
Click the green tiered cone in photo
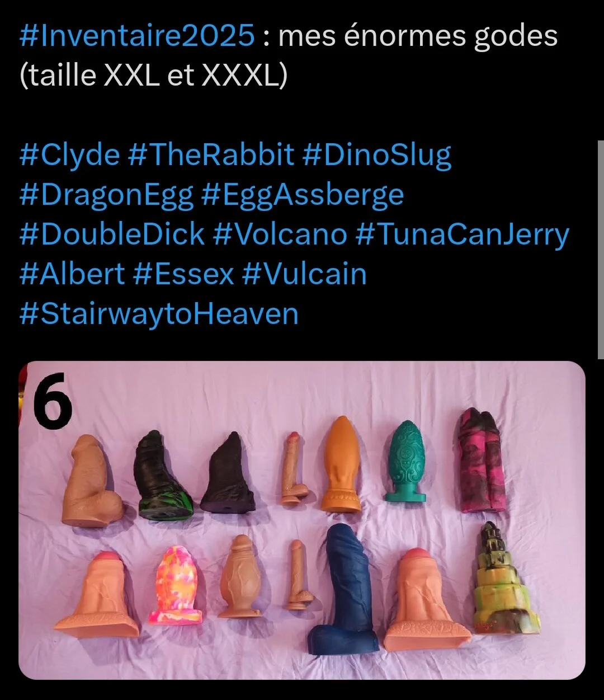click(506, 578)
